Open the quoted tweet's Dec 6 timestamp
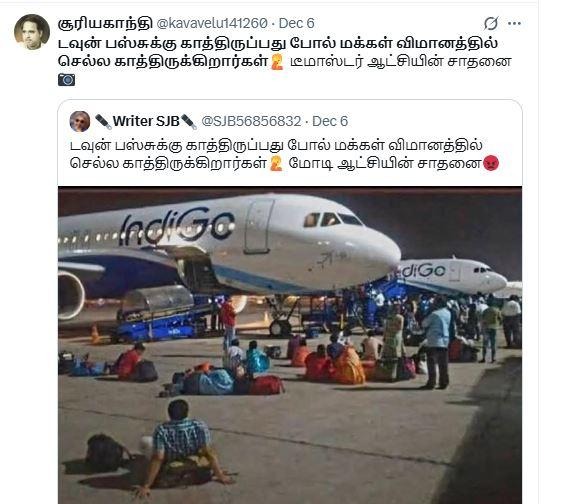 point(330,121)
